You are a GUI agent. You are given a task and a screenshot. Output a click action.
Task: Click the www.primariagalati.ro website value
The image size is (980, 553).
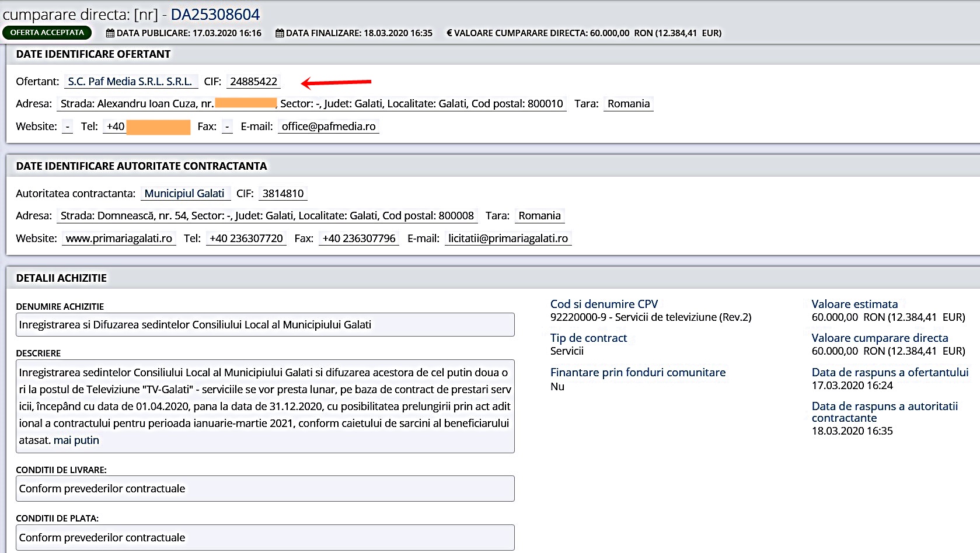click(118, 239)
